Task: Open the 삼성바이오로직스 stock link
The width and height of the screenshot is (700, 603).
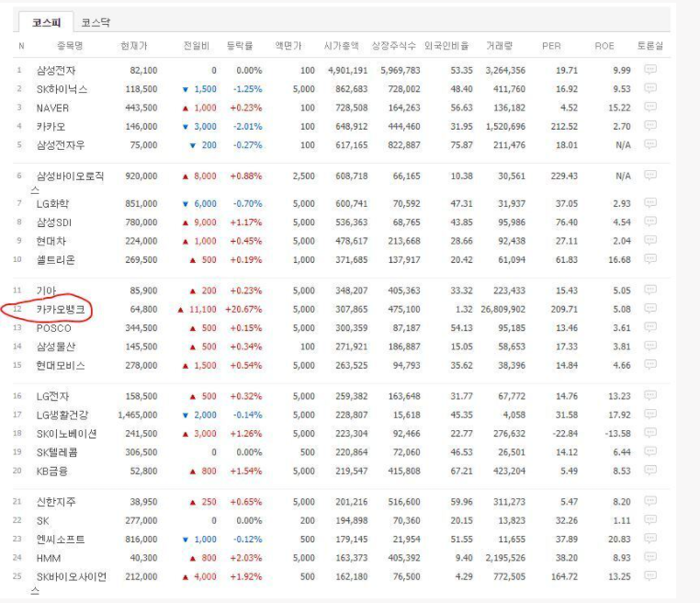Action: coord(67,183)
